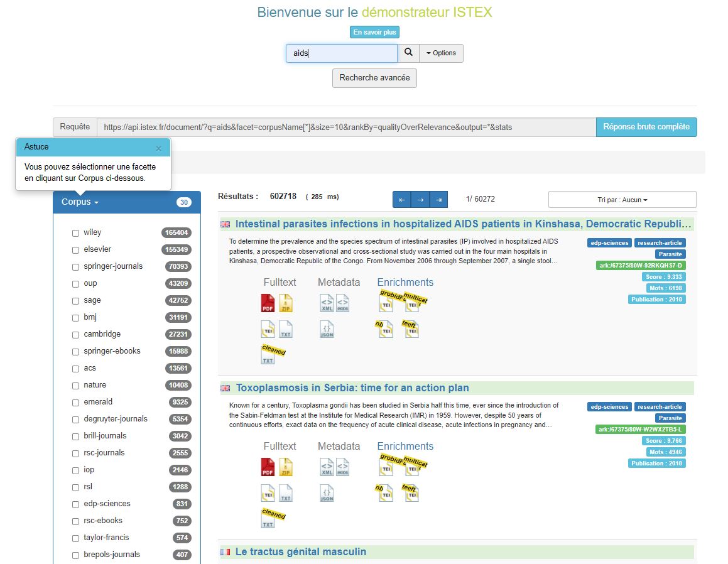Open multicat TEI enrichment of the Toxoplasmosis article
The height and width of the screenshot is (564, 728).
(x=413, y=465)
